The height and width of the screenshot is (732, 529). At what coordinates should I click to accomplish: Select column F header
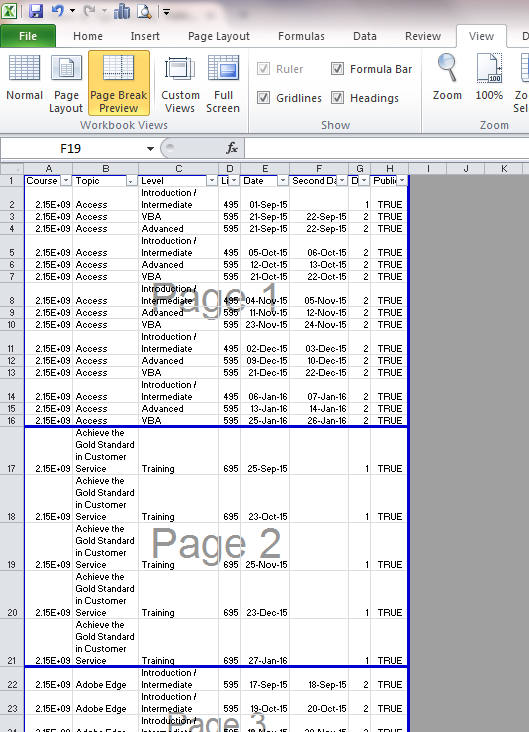point(319,169)
